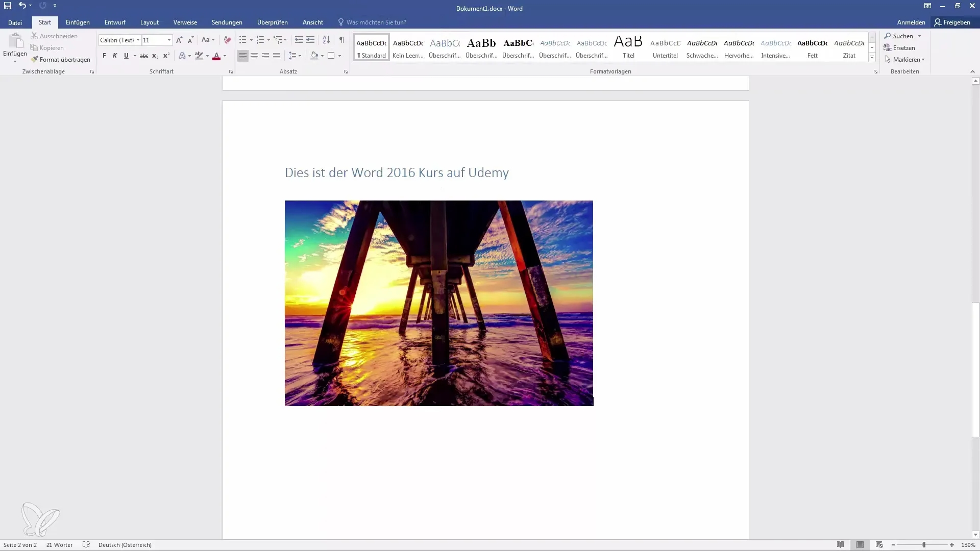This screenshot has width=980, height=551.
Task: Open Schriftart dialog launcher
Action: point(231,72)
